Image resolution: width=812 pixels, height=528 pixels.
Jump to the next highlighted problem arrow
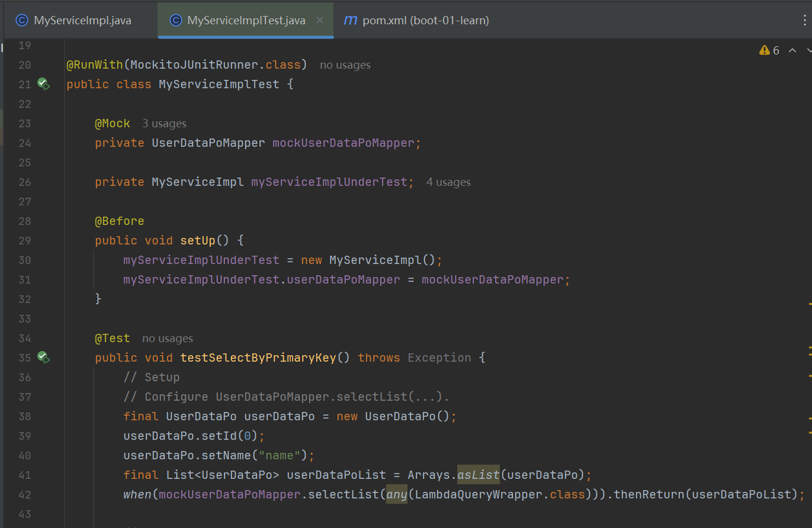(808, 50)
